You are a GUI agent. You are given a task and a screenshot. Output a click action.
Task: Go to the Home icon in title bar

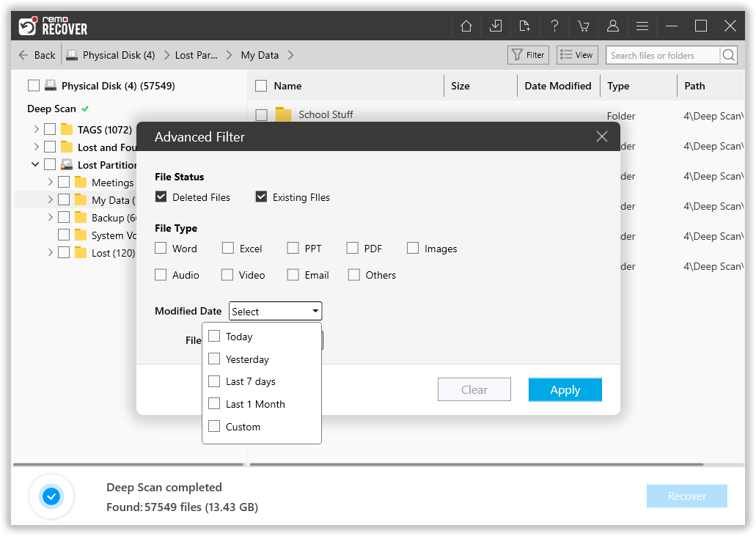pos(466,26)
